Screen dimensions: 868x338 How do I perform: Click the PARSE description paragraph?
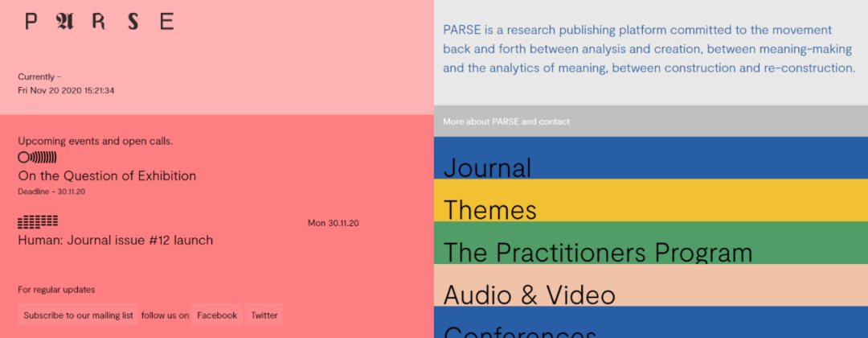coord(649,49)
